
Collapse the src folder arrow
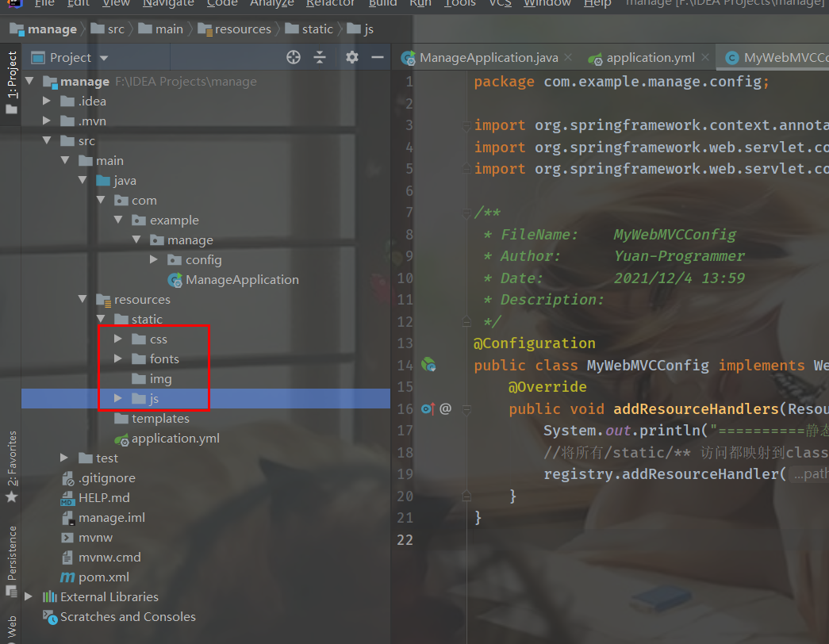coord(47,140)
